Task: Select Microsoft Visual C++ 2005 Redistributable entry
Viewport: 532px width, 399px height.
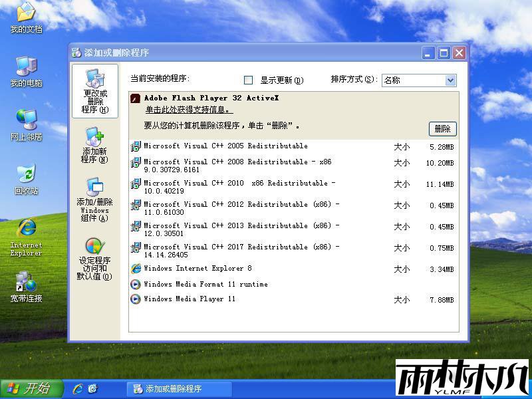Action: pyautogui.click(x=225, y=146)
